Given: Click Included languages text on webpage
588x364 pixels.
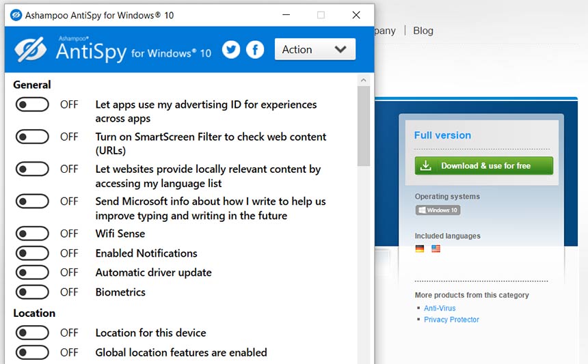Looking at the screenshot, I should click(x=447, y=236).
